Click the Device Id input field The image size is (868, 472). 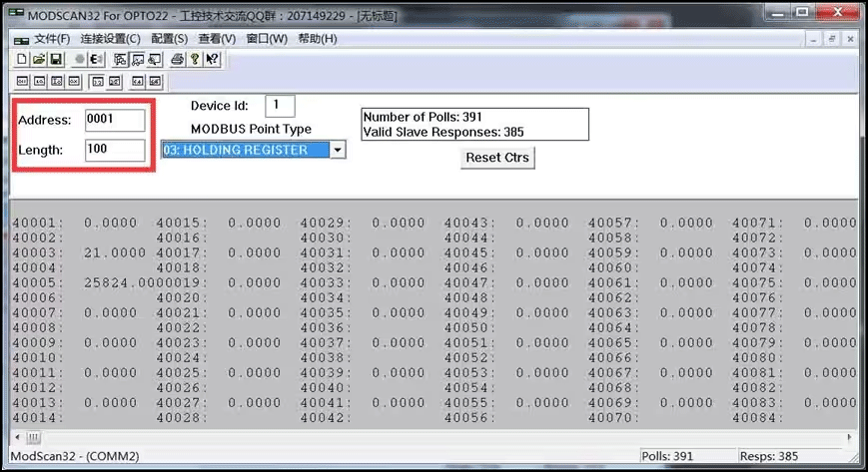280,106
